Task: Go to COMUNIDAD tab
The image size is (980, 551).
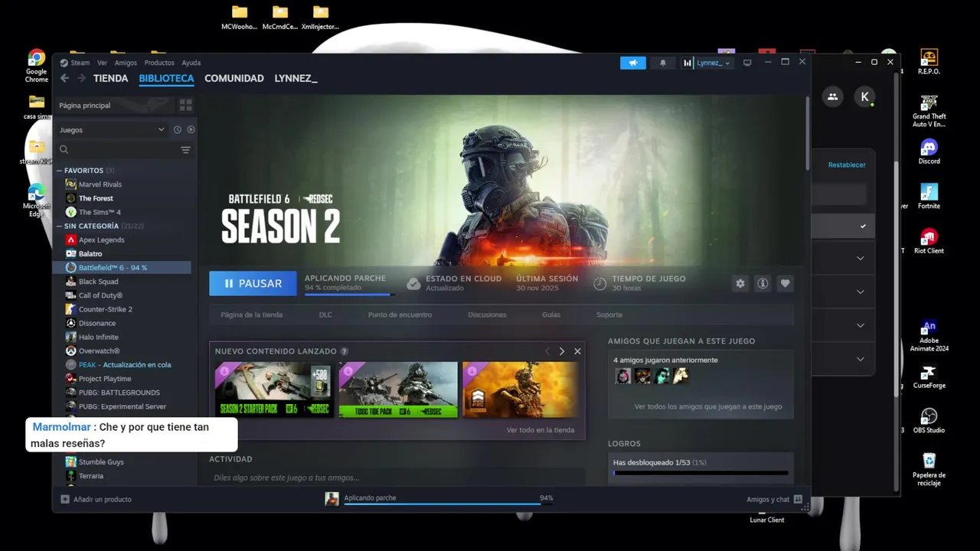Action: click(x=234, y=78)
